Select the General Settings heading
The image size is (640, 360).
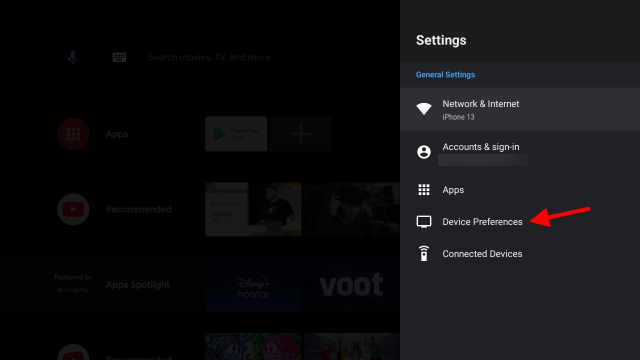click(445, 75)
